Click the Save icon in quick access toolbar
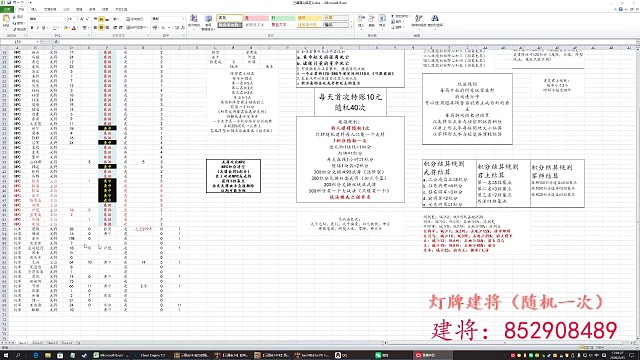The width and height of the screenshot is (640, 360). [9, 2]
